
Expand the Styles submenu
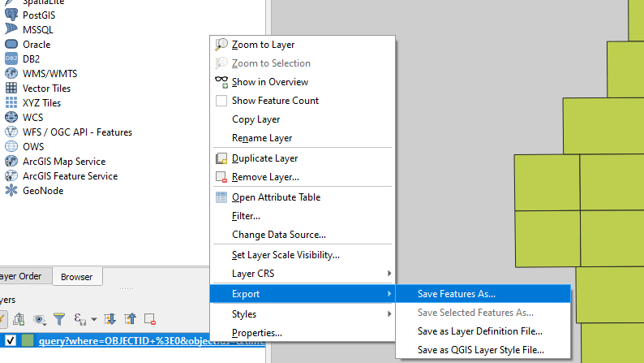click(303, 314)
